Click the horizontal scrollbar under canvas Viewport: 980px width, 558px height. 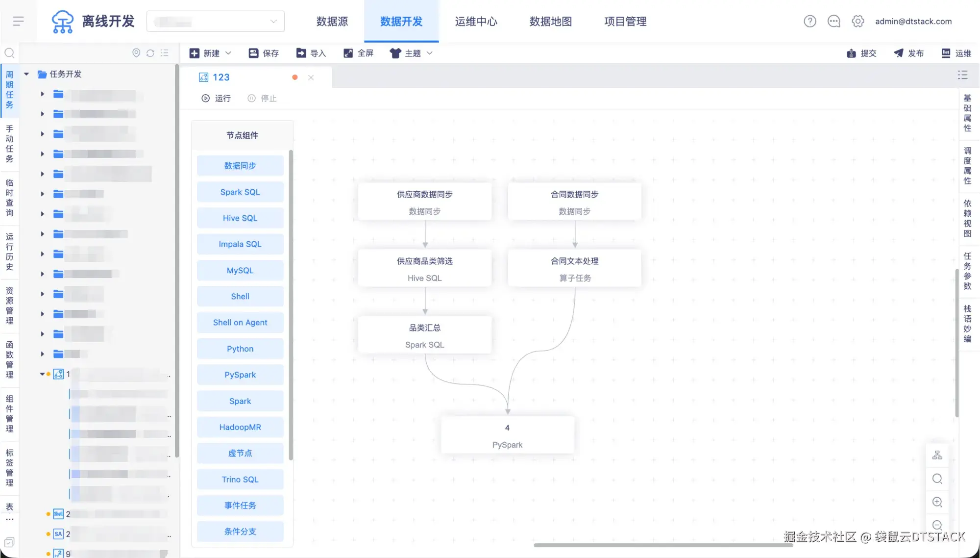click(x=662, y=545)
